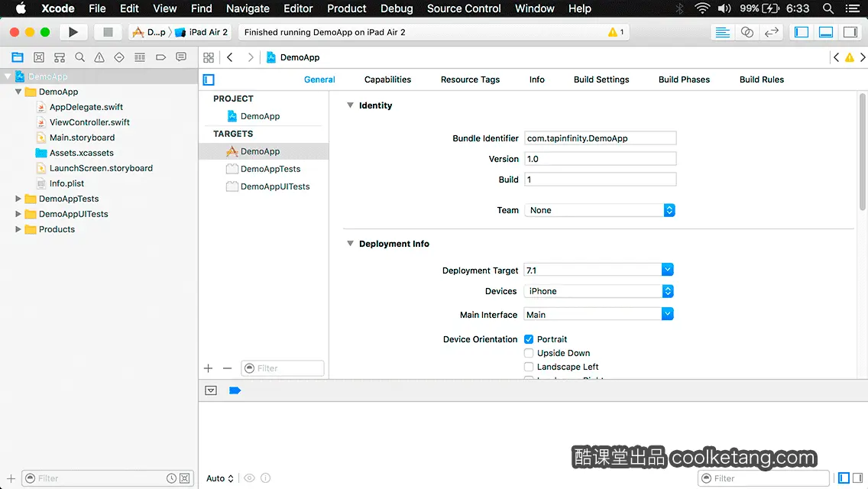Collapse the DemoApp folder group
The width and height of the screenshot is (868, 489).
(18, 92)
